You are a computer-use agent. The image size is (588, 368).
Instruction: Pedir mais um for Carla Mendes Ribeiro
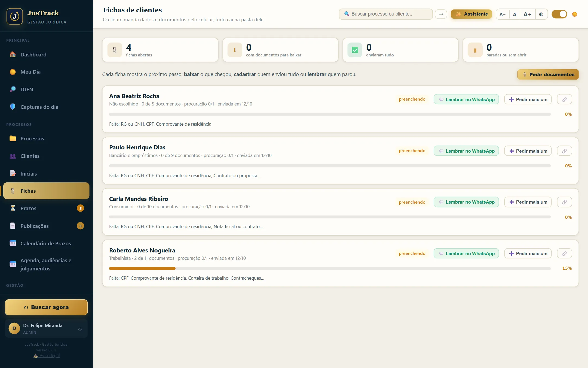(528, 202)
